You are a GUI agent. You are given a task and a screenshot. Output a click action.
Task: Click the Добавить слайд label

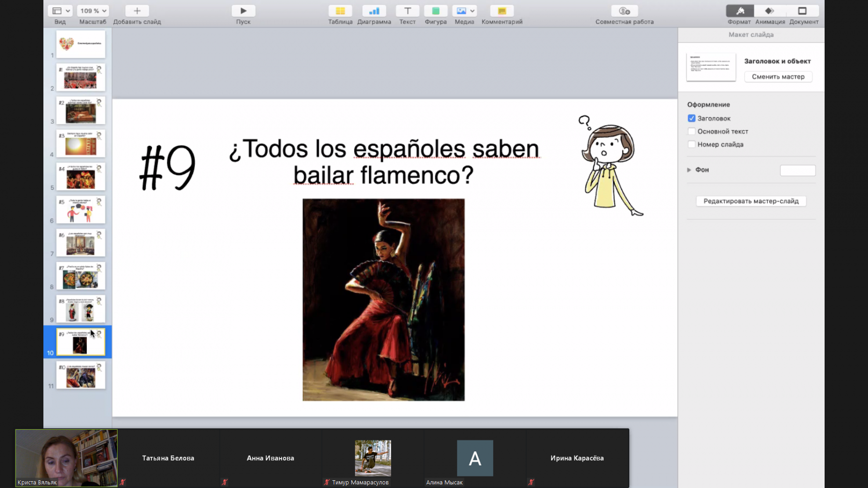pyautogui.click(x=137, y=22)
